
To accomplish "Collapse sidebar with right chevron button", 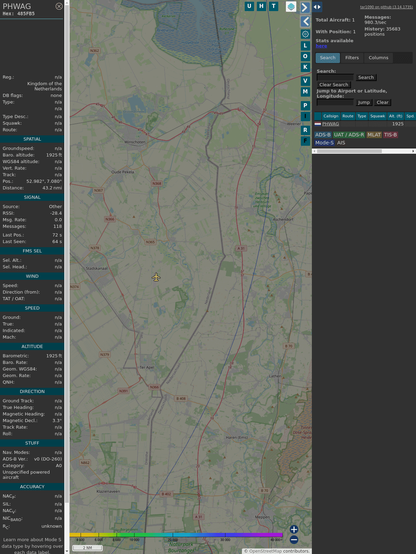I will (x=305, y=7).
